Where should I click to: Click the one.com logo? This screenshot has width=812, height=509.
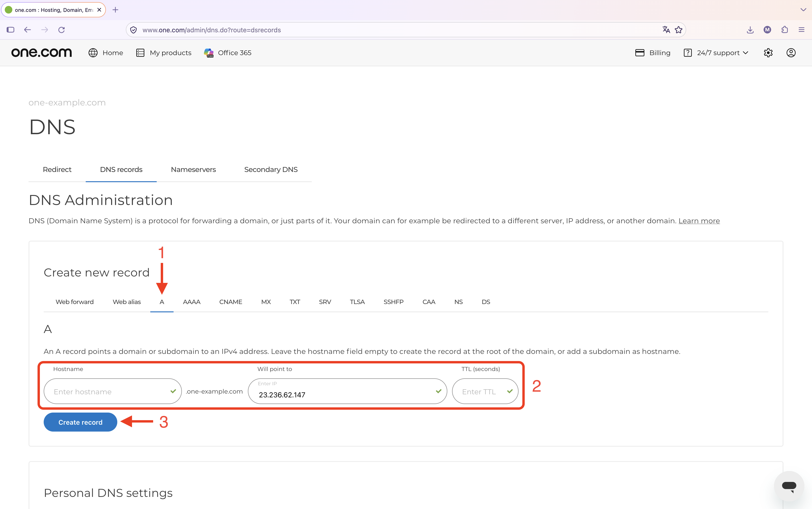(41, 52)
